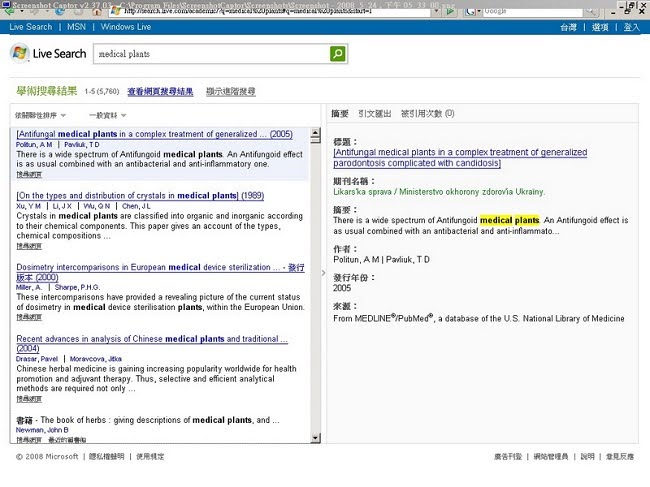Click the 廣告刊登 footer link
The width and height of the screenshot is (650, 487).
(508, 457)
